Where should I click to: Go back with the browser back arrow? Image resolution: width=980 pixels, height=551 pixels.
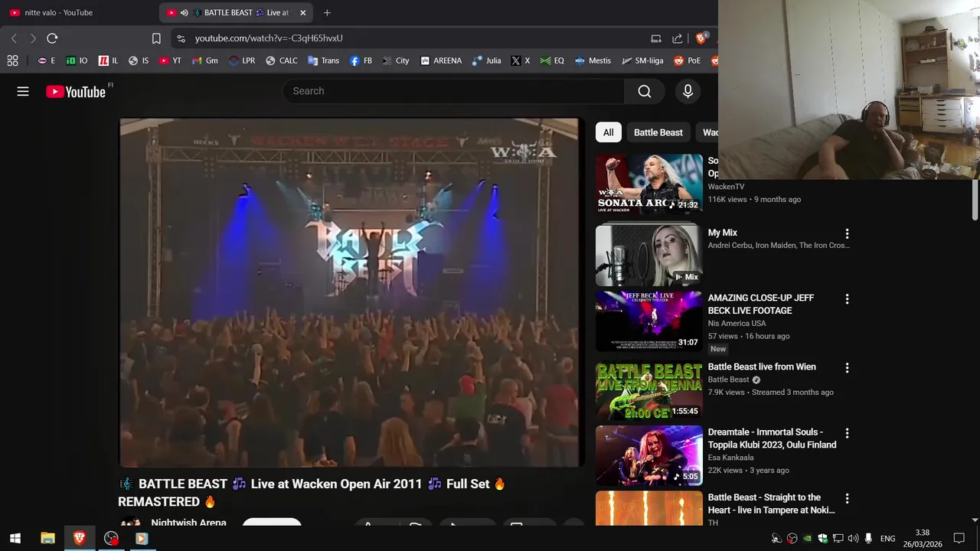14,38
